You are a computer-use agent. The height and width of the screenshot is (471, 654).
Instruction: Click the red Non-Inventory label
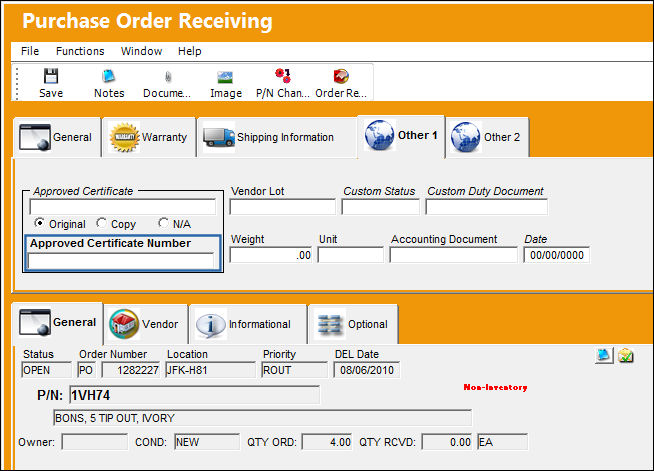click(x=495, y=387)
